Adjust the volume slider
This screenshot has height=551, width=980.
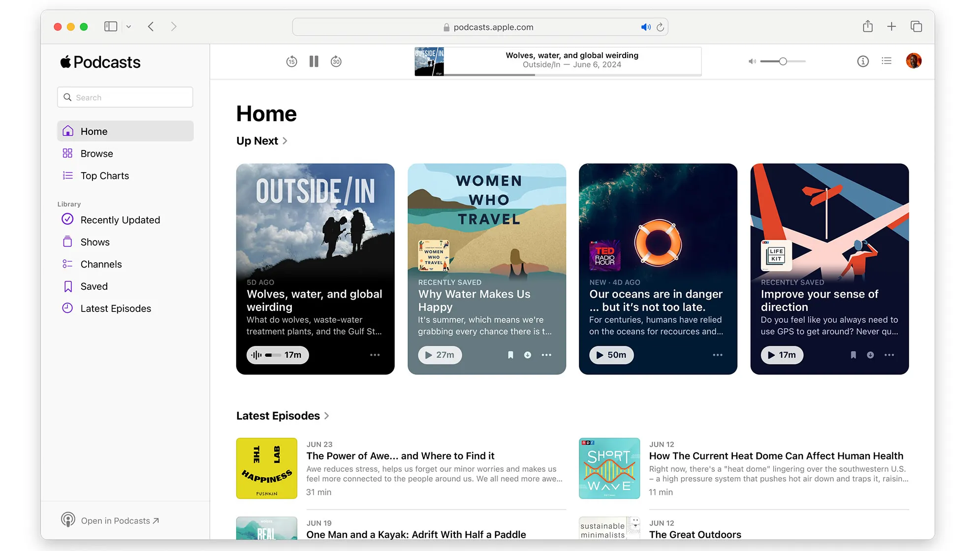(x=782, y=61)
